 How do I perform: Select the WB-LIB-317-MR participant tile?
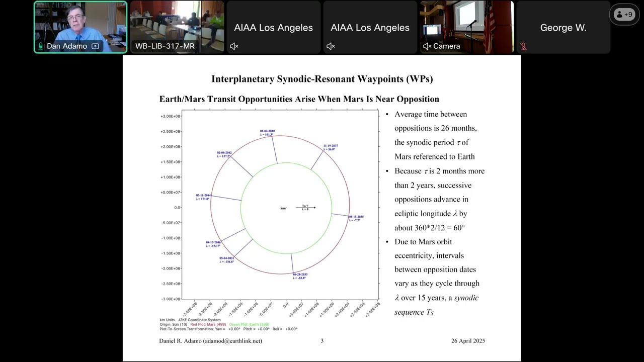[177, 27]
